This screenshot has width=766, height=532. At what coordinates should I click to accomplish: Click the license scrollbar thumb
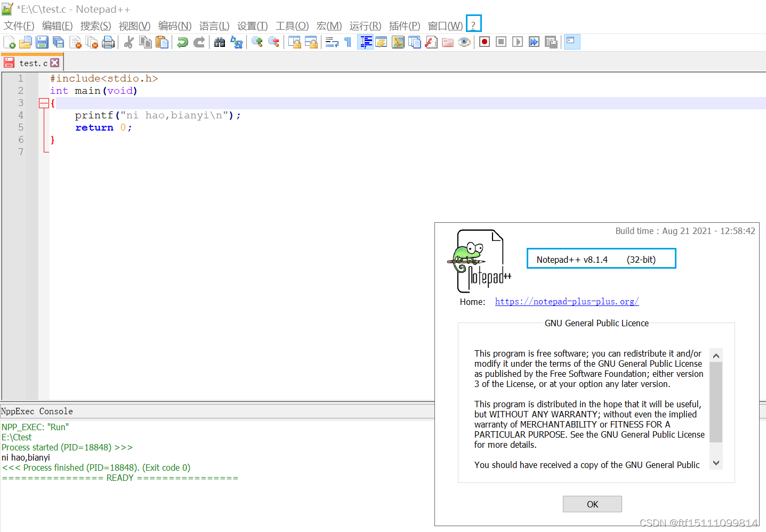coord(716,402)
